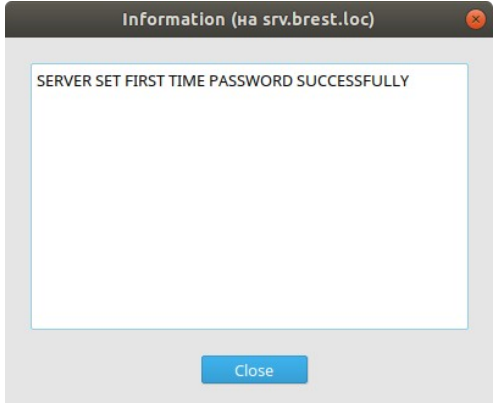Click the Cyrillic «на» in the title
This screenshot has height=407, width=495.
(x=247, y=20)
